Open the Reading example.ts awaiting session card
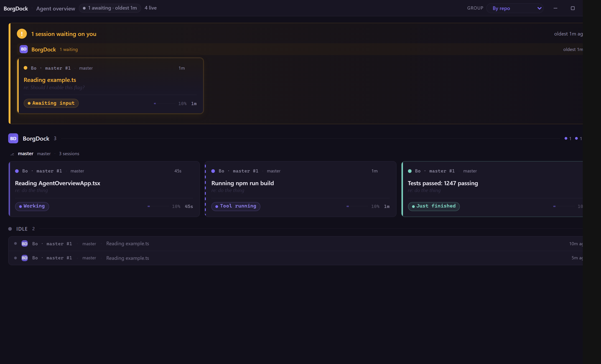This screenshot has height=364, width=601. 110,86
